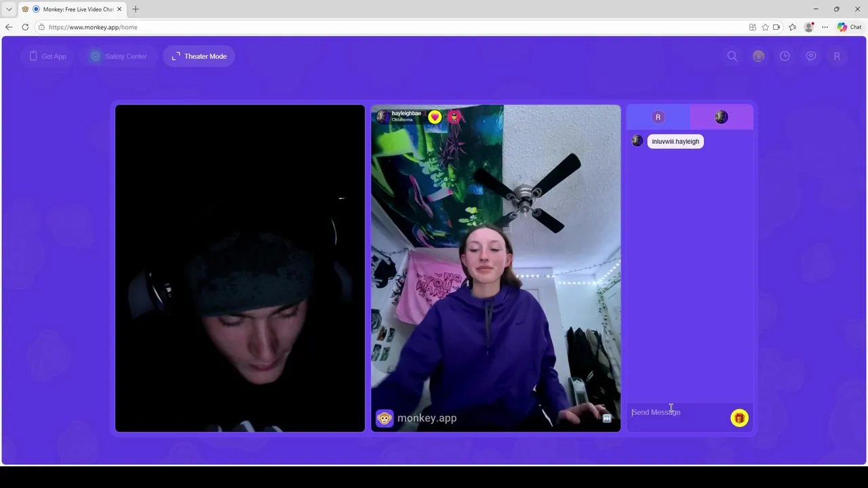Switch to the partner avatar chat tab
The height and width of the screenshot is (488, 868).
722,117
